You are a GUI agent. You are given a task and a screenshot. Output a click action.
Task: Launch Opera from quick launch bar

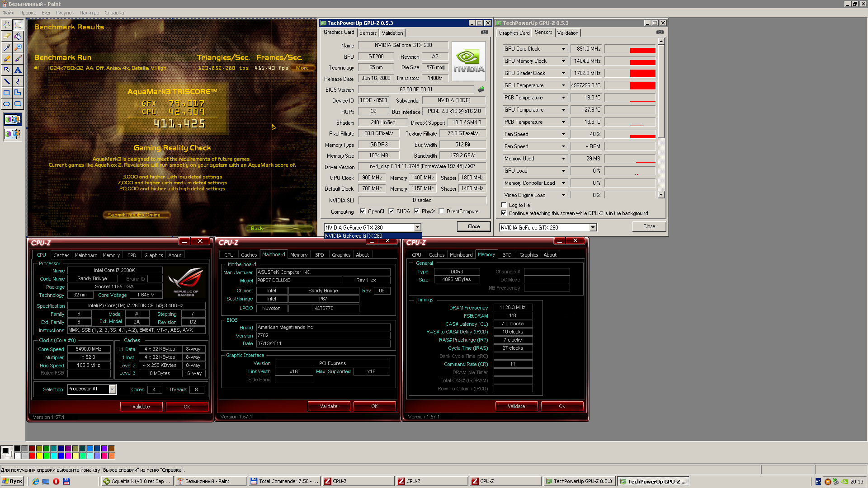[56, 481]
